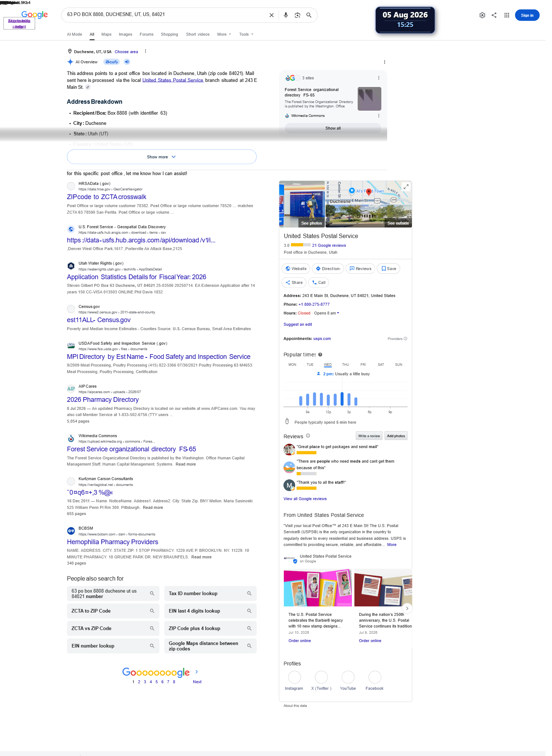Open the 3 sites card three-dot menu
This screenshot has width=552, height=756.
click(x=379, y=78)
